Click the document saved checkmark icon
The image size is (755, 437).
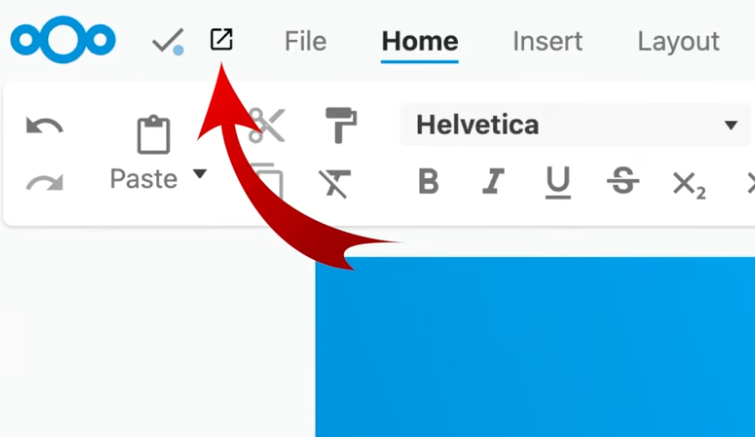tap(166, 42)
